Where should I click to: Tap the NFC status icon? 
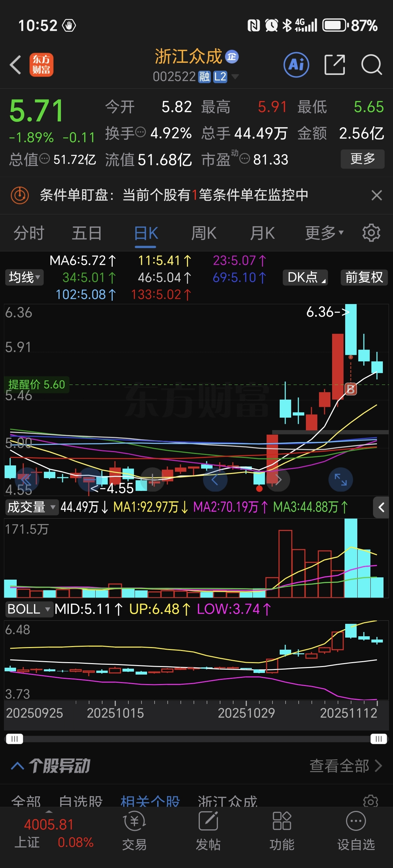253,26
